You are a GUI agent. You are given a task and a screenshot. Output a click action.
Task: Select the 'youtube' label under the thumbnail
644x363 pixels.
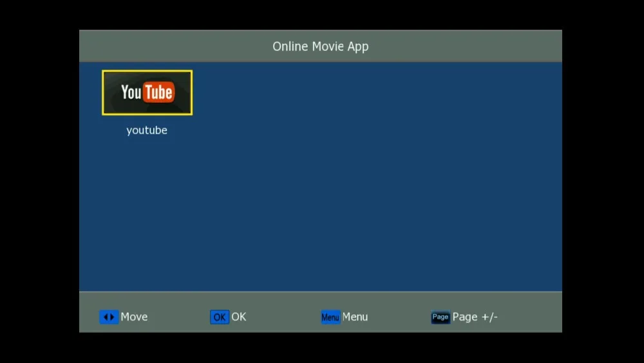coord(147,130)
